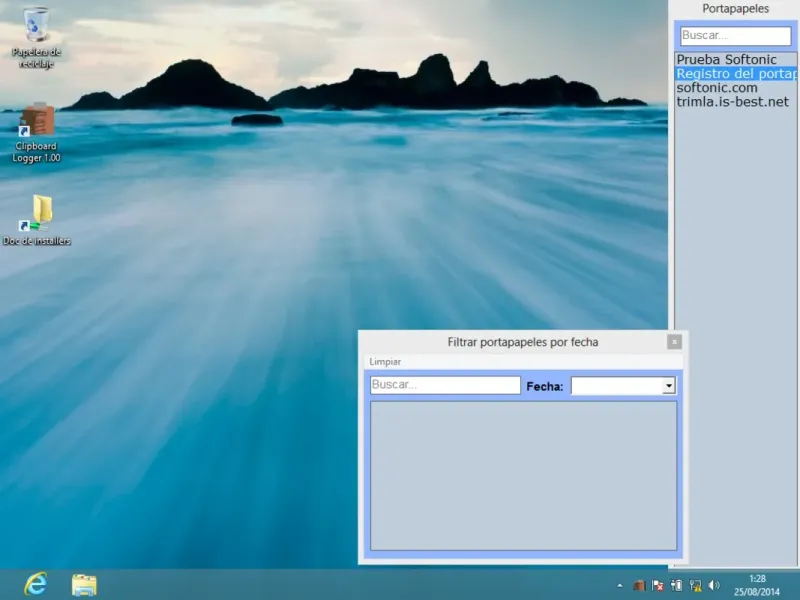Select the 'Prueba Softonic' clipboard entry
Screen dimensions: 800x600
[726, 59]
